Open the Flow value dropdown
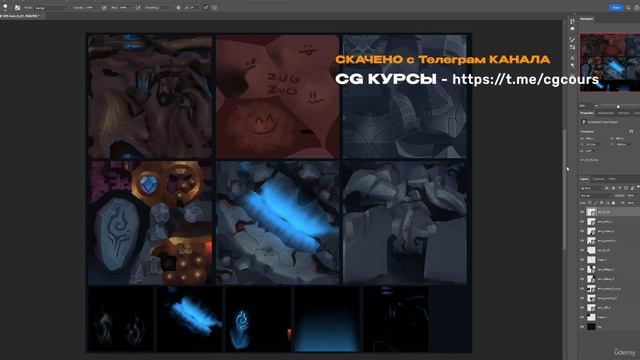 pyautogui.click(x=124, y=8)
